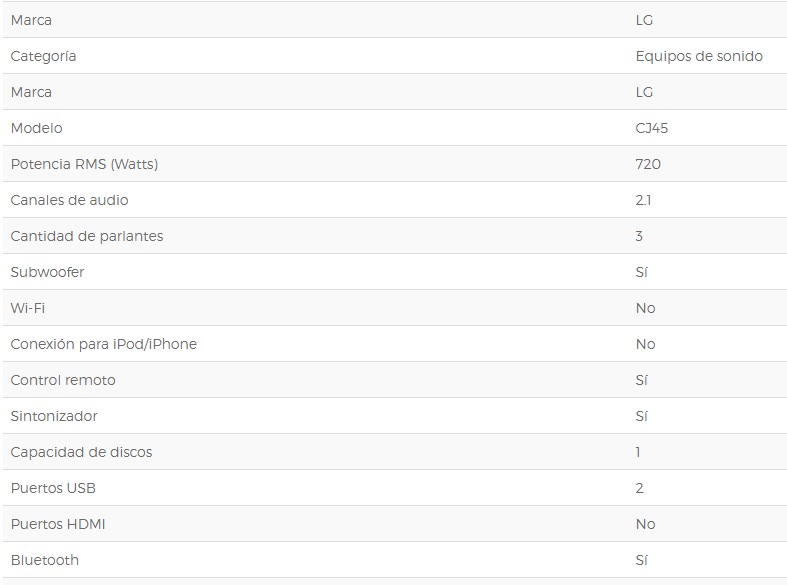Screen dimensions: 787x585
Task: Click the Sintonizador row label
Action: pyautogui.click(x=54, y=416)
